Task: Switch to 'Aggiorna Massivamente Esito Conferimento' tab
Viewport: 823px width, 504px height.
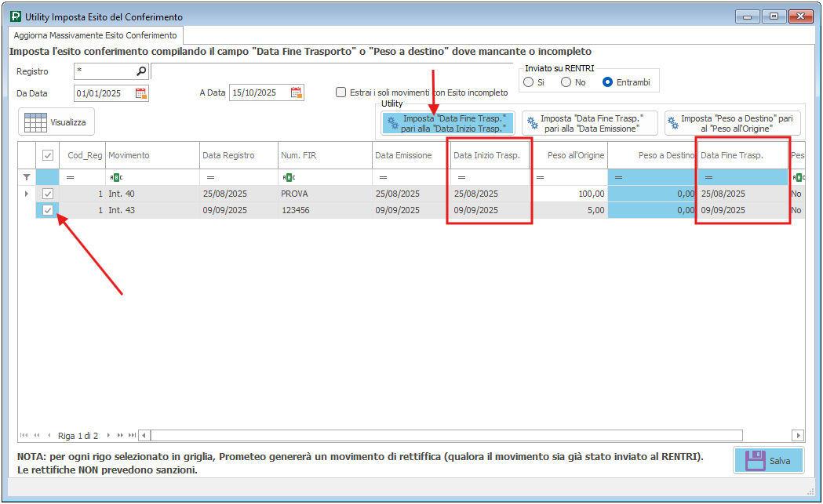Action: 96,35
